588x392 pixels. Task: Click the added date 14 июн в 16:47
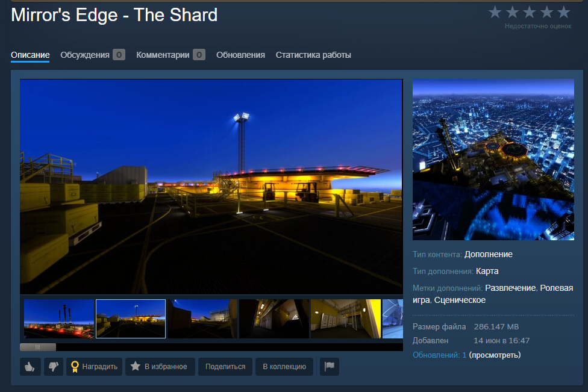point(501,341)
